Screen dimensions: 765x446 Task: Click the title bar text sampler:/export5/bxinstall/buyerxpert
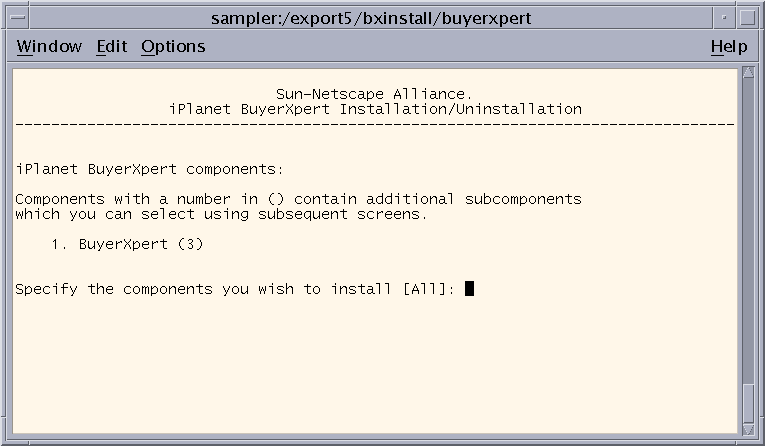(x=371, y=18)
